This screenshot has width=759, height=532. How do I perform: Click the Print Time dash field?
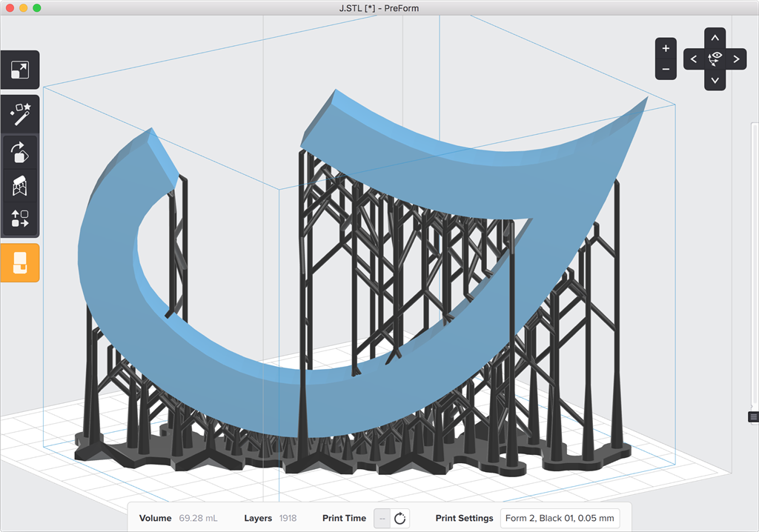[x=382, y=518]
